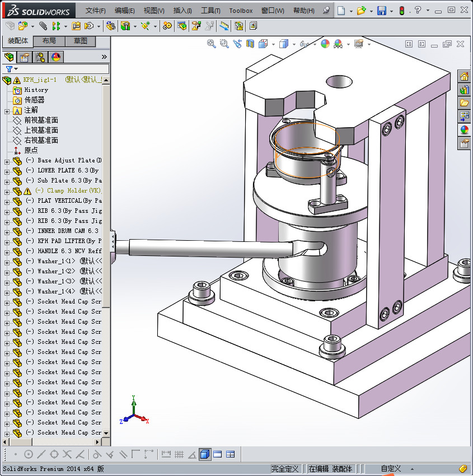Click the View Settings monitor icon
Image resolution: width=473 pixels, height=476 pixels.
tap(359, 44)
